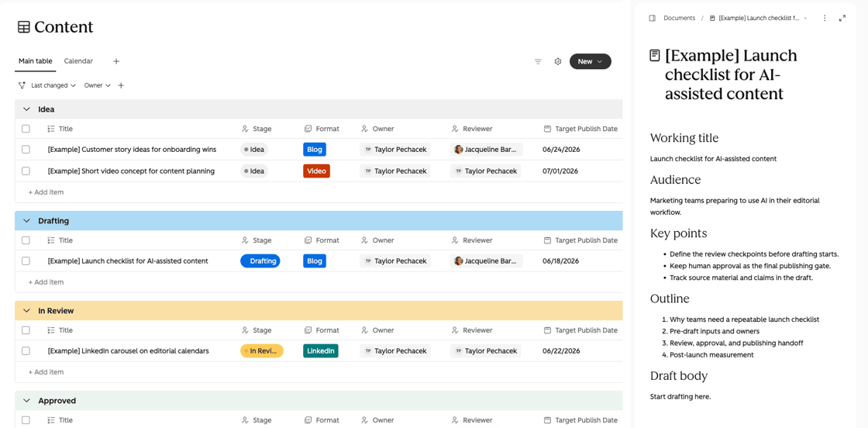Click the Blog tag on Customer story row
Screen dimensions: 868x428
tap(315, 150)
